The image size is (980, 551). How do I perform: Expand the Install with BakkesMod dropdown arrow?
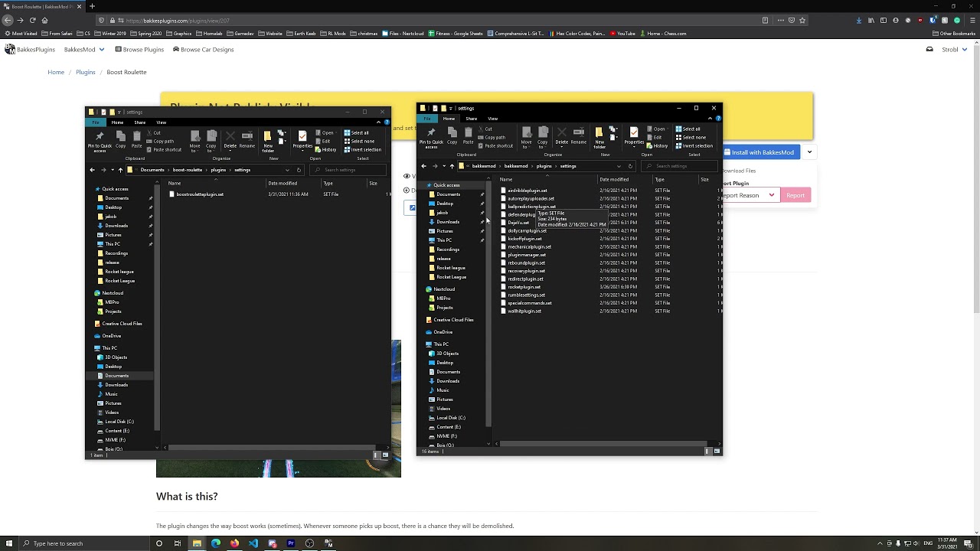coord(809,152)
